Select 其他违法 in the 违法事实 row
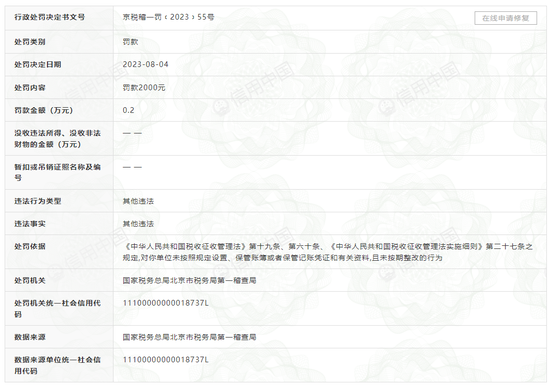Screen dimensions: 550x386 click(x=138, y=224)
